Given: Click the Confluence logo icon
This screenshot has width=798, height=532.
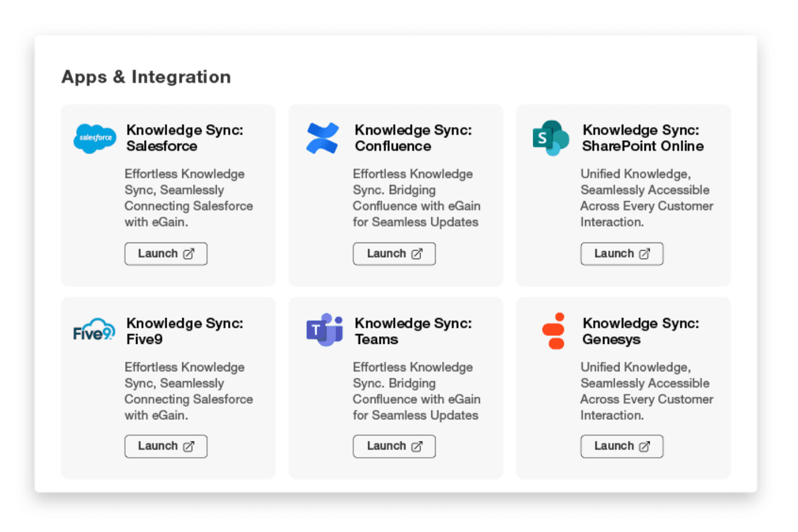Looking at the screenshot, I should click(322, 138).
